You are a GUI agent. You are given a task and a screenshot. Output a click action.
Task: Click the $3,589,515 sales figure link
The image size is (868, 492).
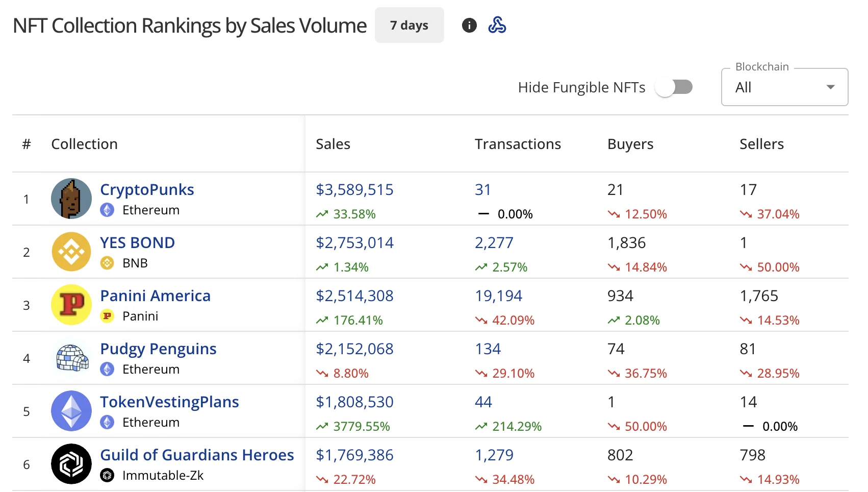(354, 189)
